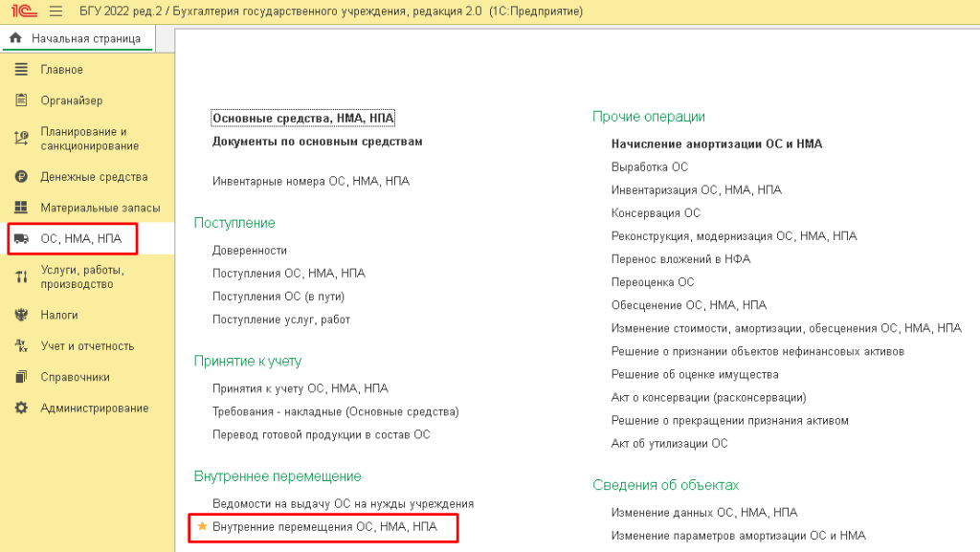Open Принятия к учету ОС, НМА, НПА

coord(300,388)
